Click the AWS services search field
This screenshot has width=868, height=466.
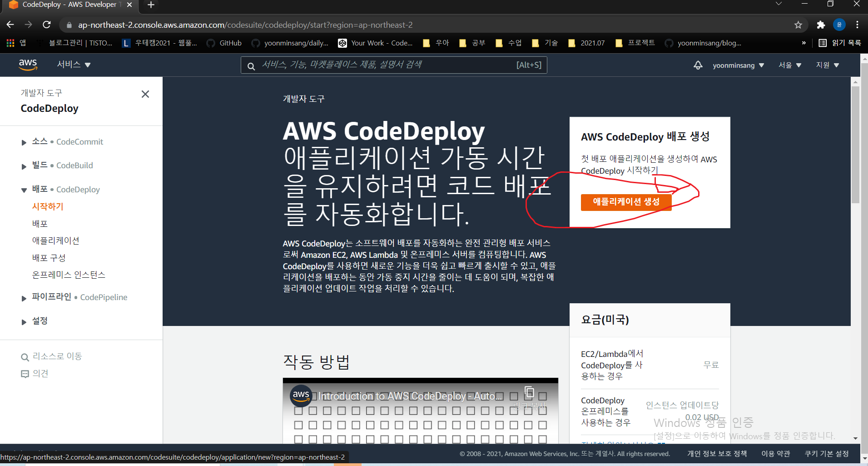pyautogui.click(x=394, y=65)
